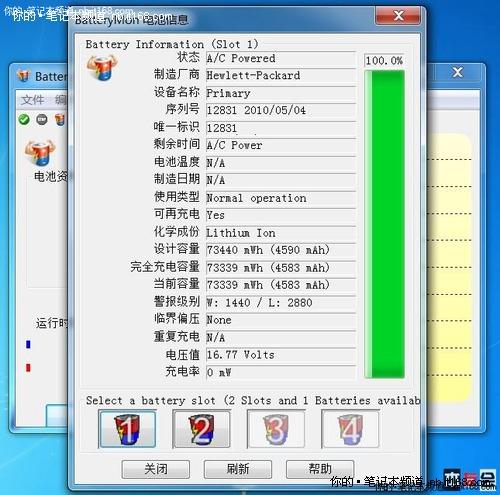Click the serial number 12831 2010/05/04 field

click(281, 110)
